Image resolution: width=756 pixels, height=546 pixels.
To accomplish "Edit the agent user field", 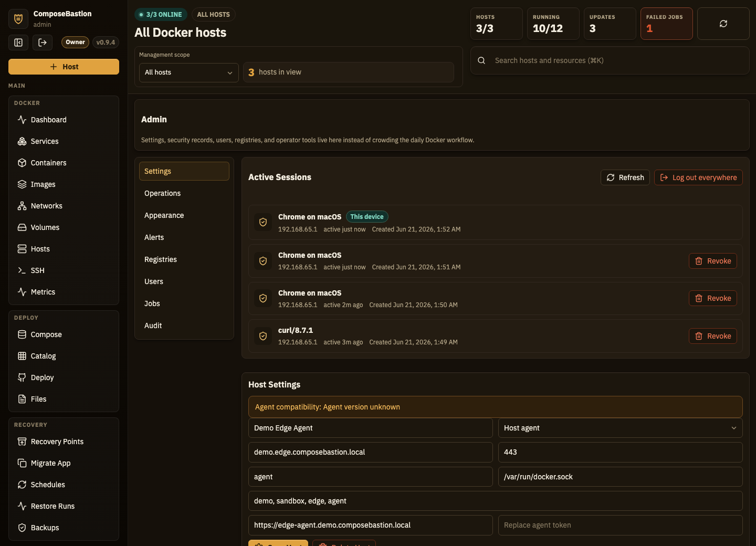I will click(371, 477).
